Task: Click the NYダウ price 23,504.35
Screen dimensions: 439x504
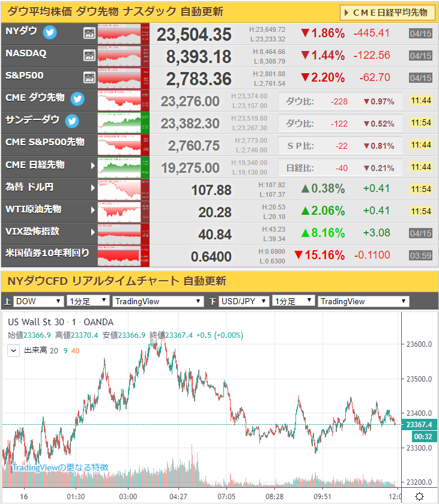Action: pyautogui.click(x=194, y=34)
